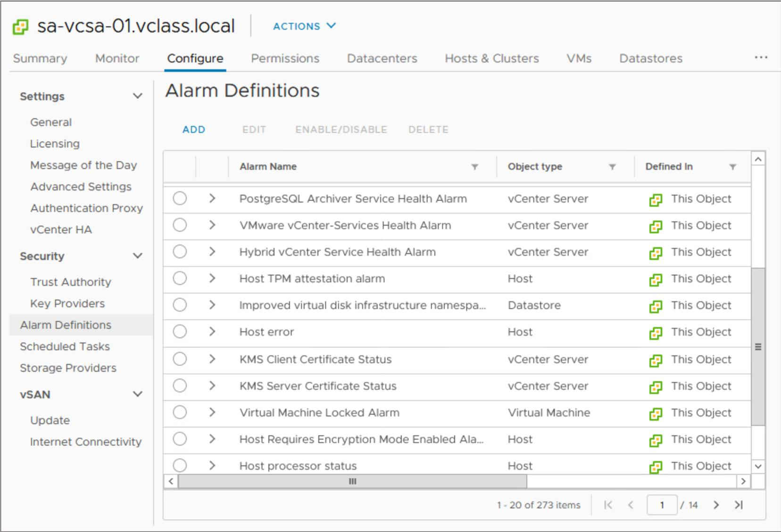Expand the PostgreSQL Archiver Service alarm details
The image size is (781, 532).
212,198
